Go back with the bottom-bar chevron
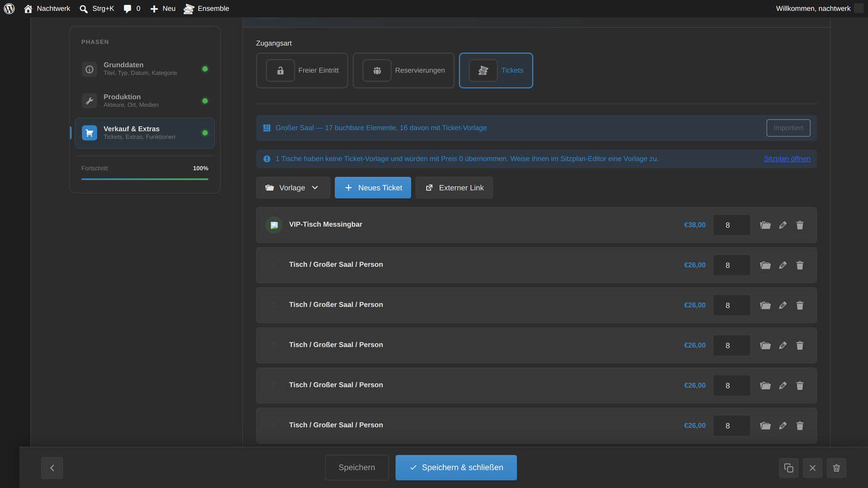 (x=52, y=468)
